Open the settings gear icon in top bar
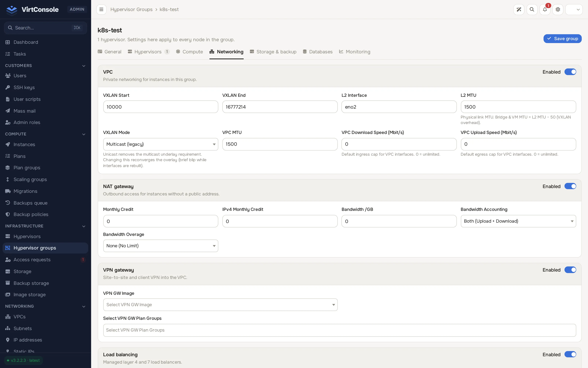This screenshot has width=588, height=368. [558, 10]
